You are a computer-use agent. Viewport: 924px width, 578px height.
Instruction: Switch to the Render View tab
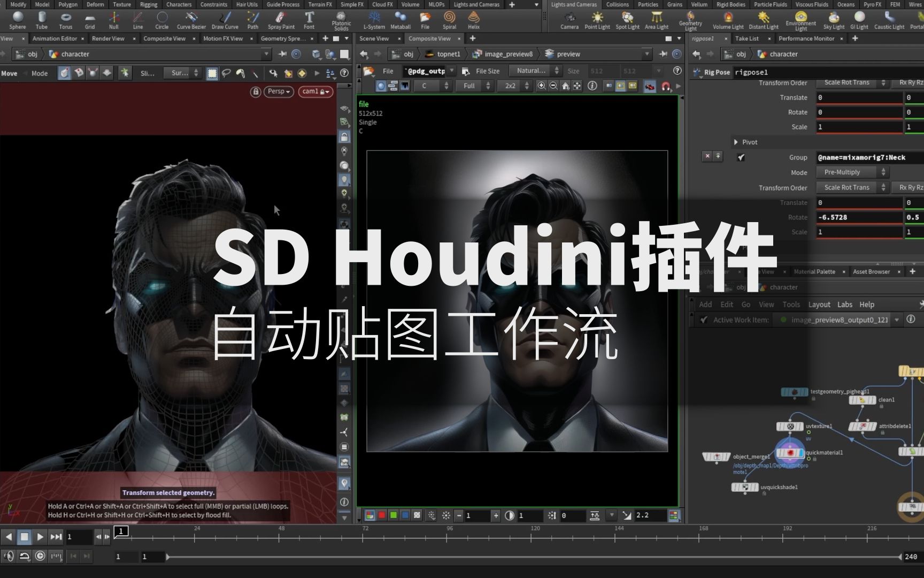click(x=108, y=39)
